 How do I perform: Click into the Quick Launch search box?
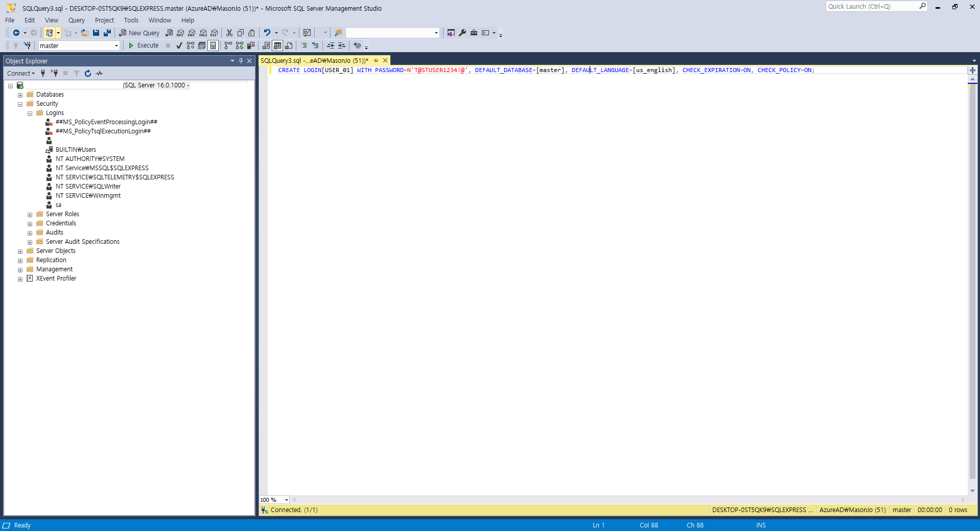click(x=872, y=7)
